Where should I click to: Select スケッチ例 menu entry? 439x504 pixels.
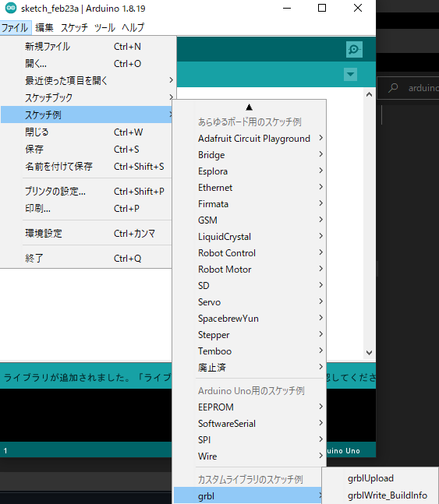87,115
